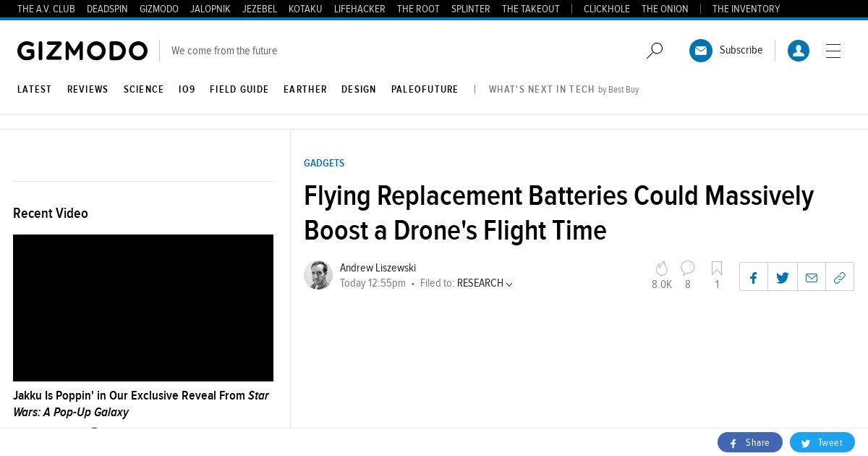The height and width of the screenshot is (456, 868).
Task: Click Gizmodo in the top network bar
Action: point(159,9)
